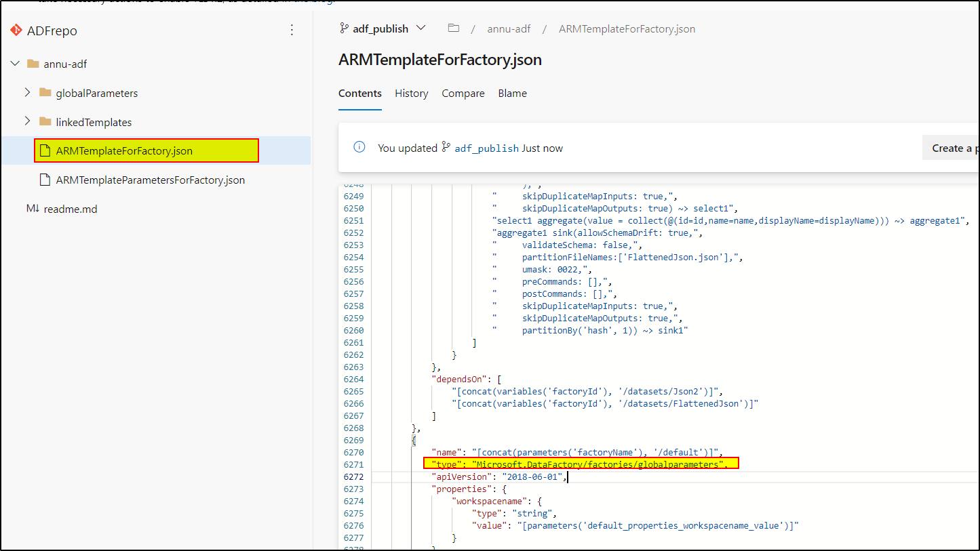Click the root folder breadcrumb icon

(453, 28)
